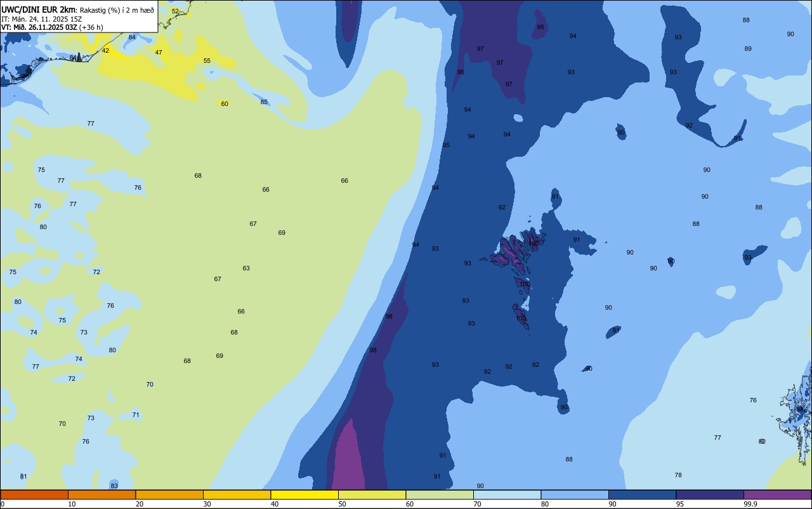The image size is (812, 509).
Task: Pick the 20–30 amber legend swatch
Action: (169, 494)
